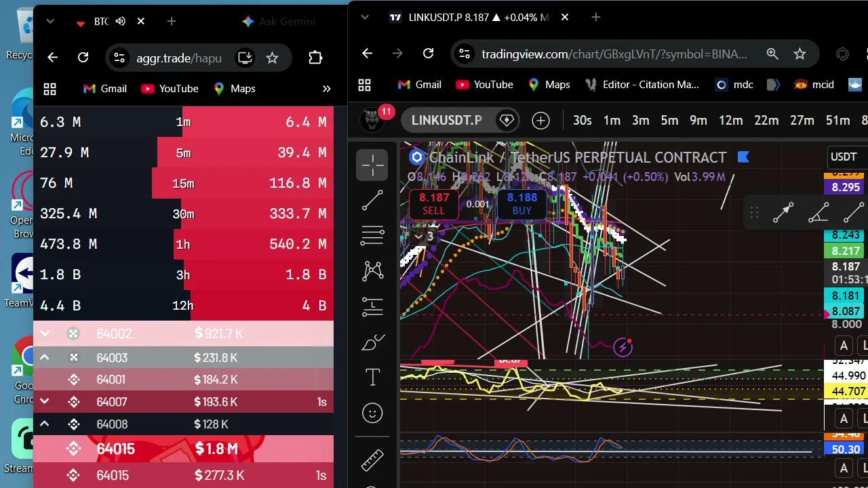Click the zoom magnifier icon in TradingView address bar
This screenshot has height=488, width=868.
click(x=772, y=54)
